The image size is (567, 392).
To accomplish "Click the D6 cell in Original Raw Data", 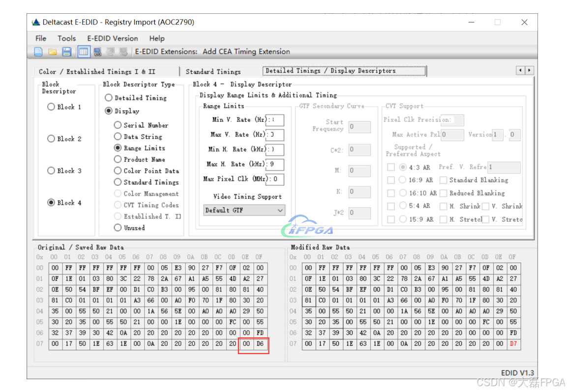I will [x=260, y=343].
